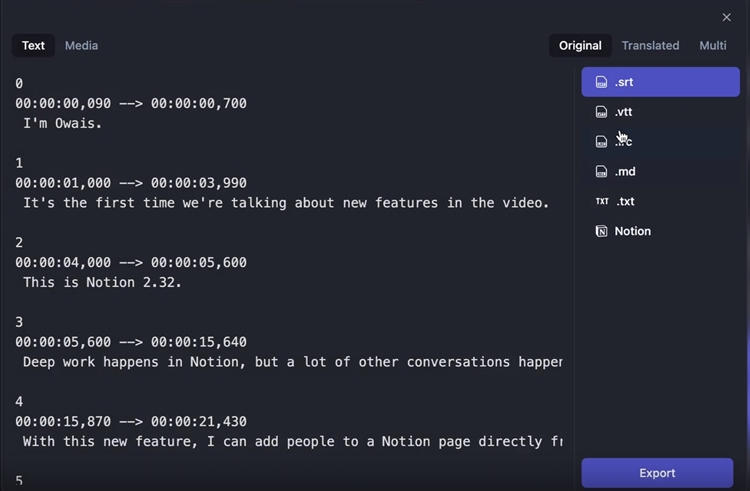
Task: Click the Export button
Action: pos(657,473)
